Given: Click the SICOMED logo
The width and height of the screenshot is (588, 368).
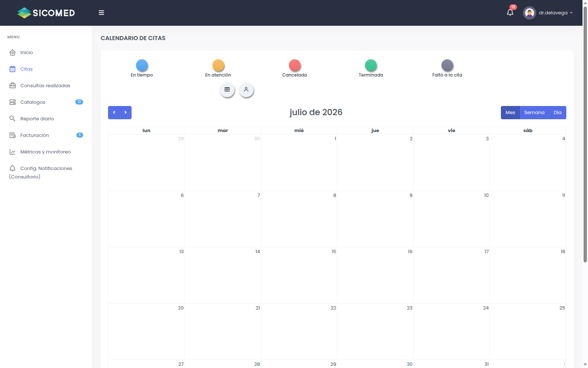Looking at the screenshot, I should (x=46, y=13).
